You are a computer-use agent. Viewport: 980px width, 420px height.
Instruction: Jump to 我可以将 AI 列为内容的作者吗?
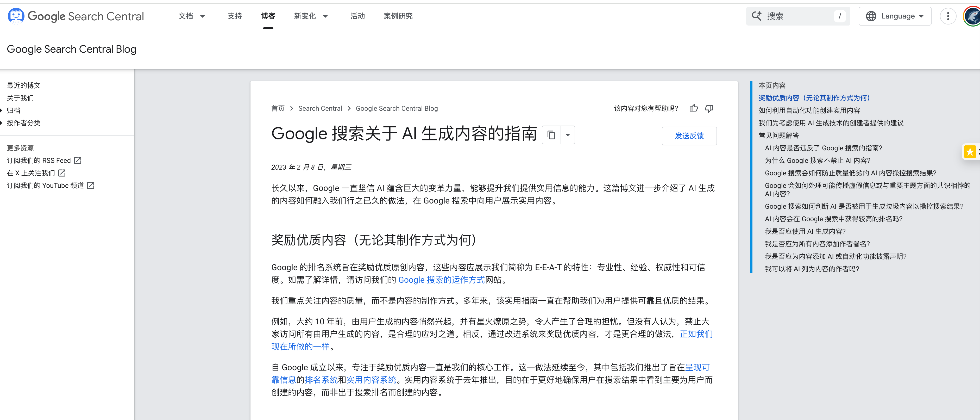click(812, 269)
